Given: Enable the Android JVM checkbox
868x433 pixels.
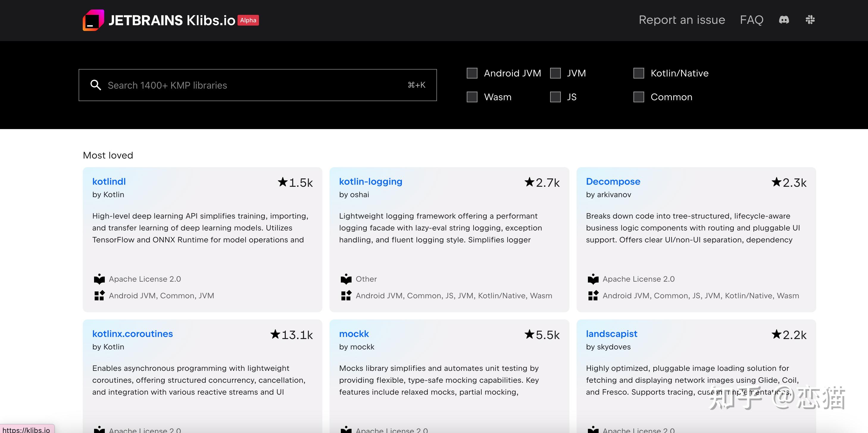Looking at the screenshot, I should (472, 73).
